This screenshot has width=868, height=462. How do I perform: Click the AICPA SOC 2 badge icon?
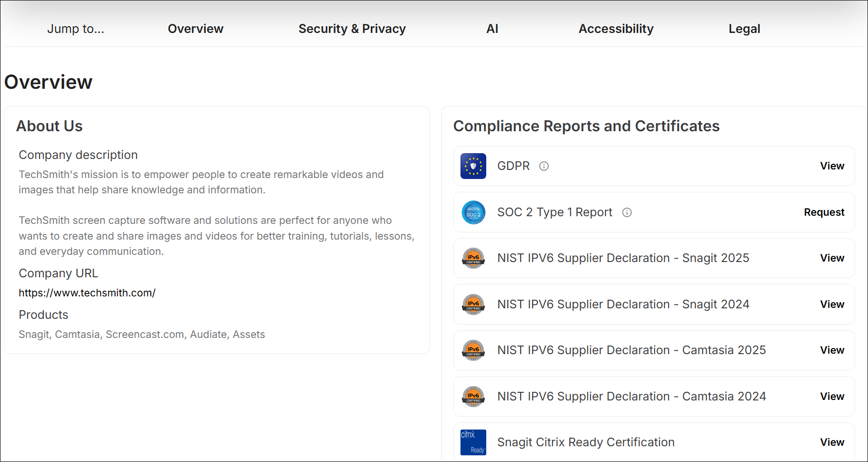point(473,212)
